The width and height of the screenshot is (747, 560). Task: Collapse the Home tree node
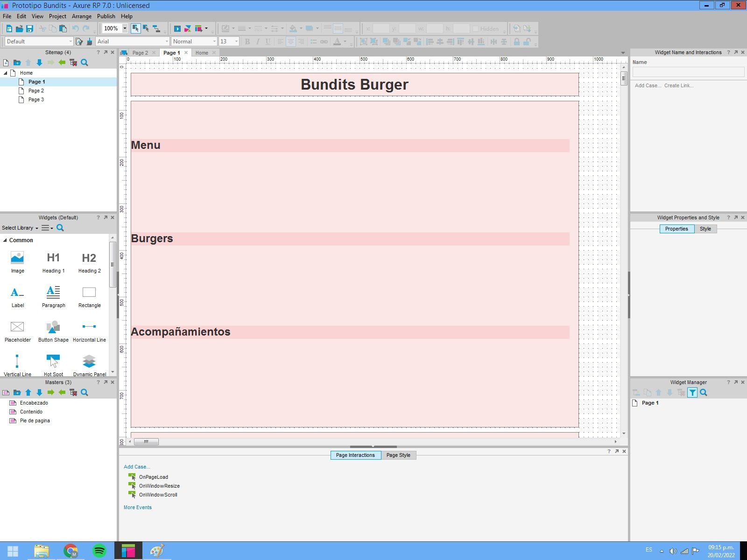point(6,73)
